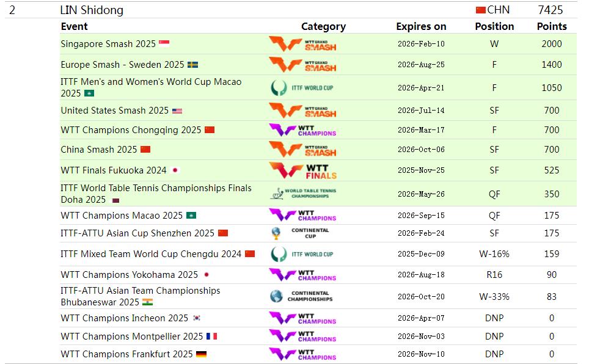The width and height of the screenshot is (589, 364).
Task: Click the Germany flag next to Frankfurt 2025
Action: click(x=201, y=354)
